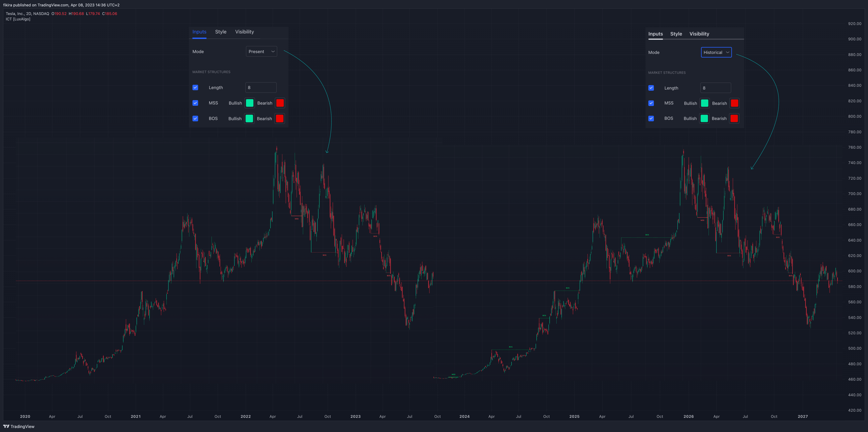
Task: Pick BOS Bearish color in right panel
Action: (734, 118)
